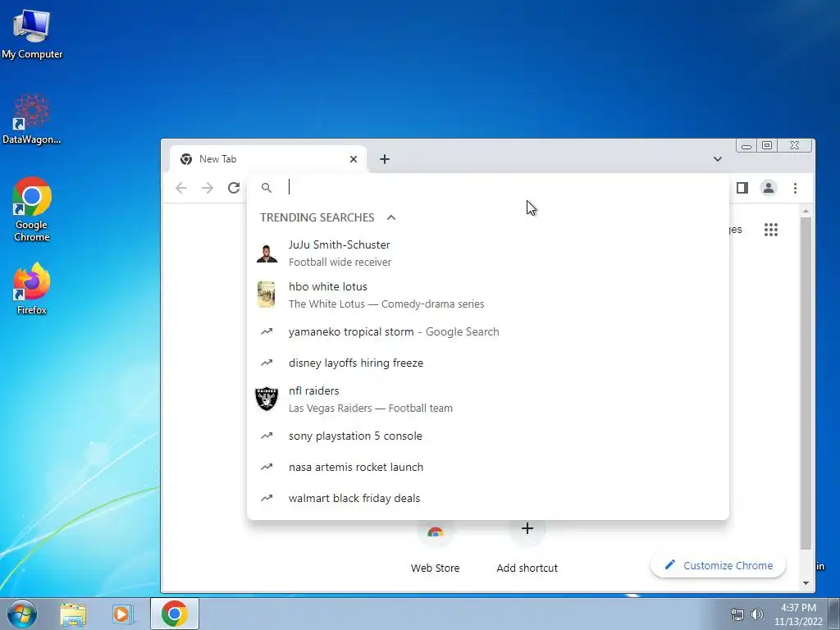Click the JuJu Smith-Schuster photo thumbnail
The height and width of the screenshot is (630, 840).
267,253
